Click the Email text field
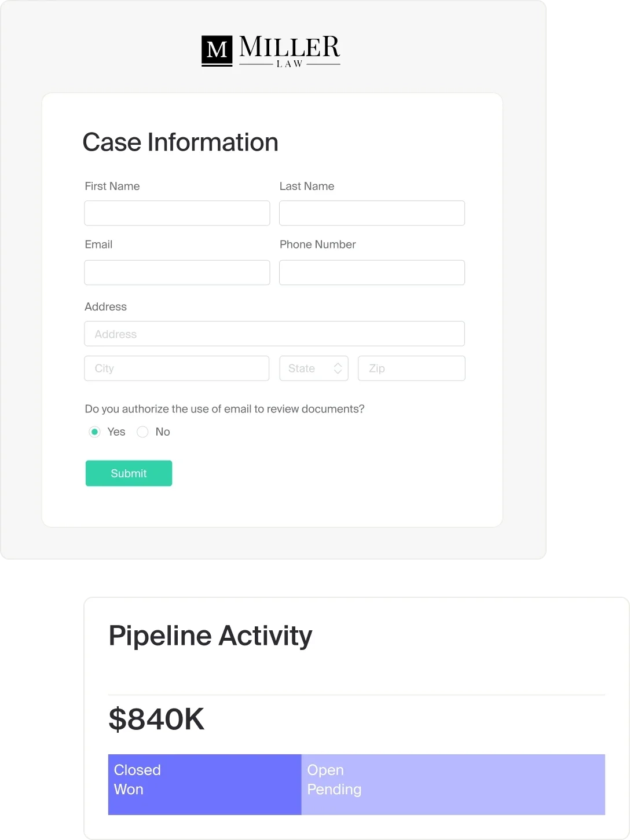 pyautogui.click(x=177, y=272)
